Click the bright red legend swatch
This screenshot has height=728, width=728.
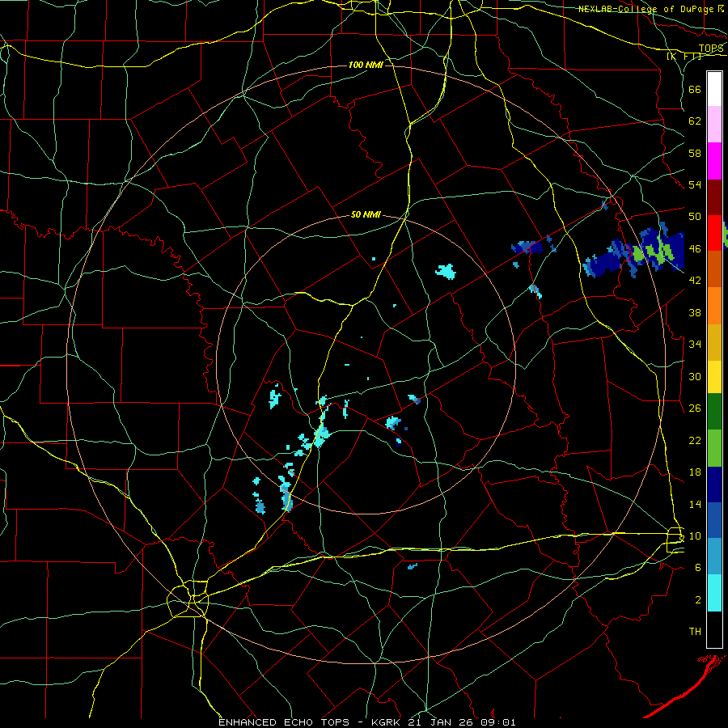(x=714, y=233)
